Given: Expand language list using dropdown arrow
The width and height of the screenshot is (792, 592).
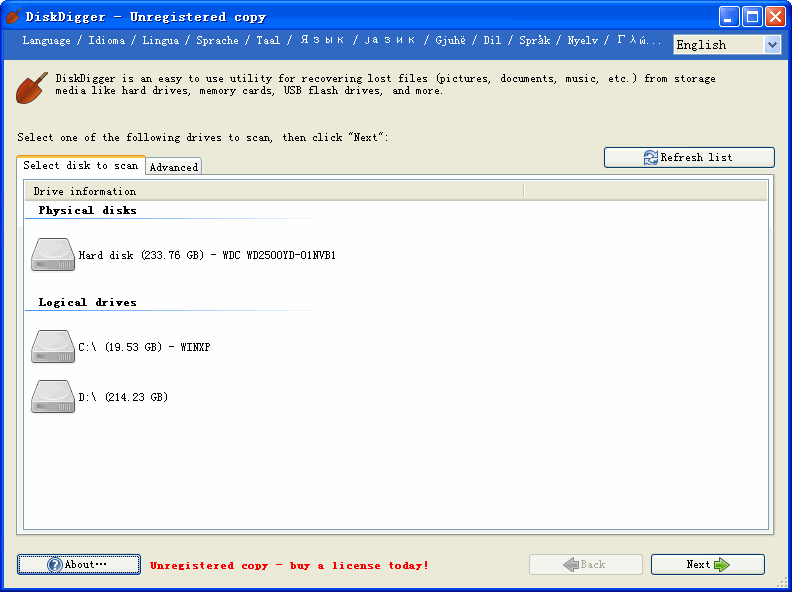Looking at the screenshot, I should tap(771, 44).
